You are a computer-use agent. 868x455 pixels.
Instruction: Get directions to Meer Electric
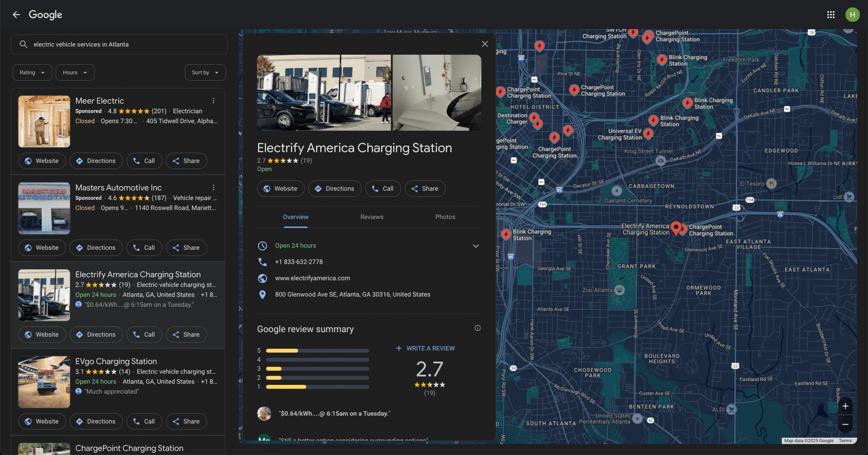point(96,161)
